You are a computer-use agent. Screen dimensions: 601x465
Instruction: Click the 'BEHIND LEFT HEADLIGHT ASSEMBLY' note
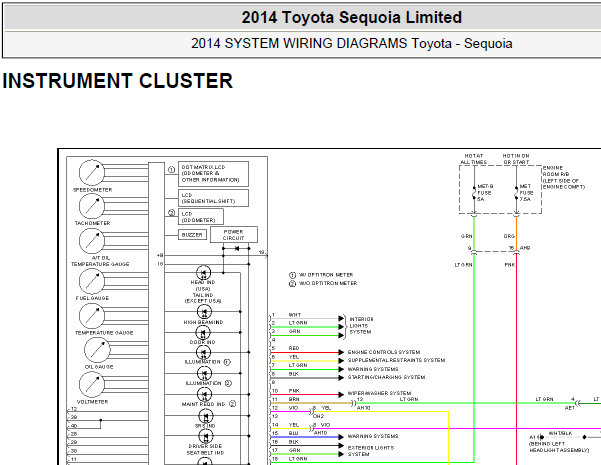[x=558, y=447]
